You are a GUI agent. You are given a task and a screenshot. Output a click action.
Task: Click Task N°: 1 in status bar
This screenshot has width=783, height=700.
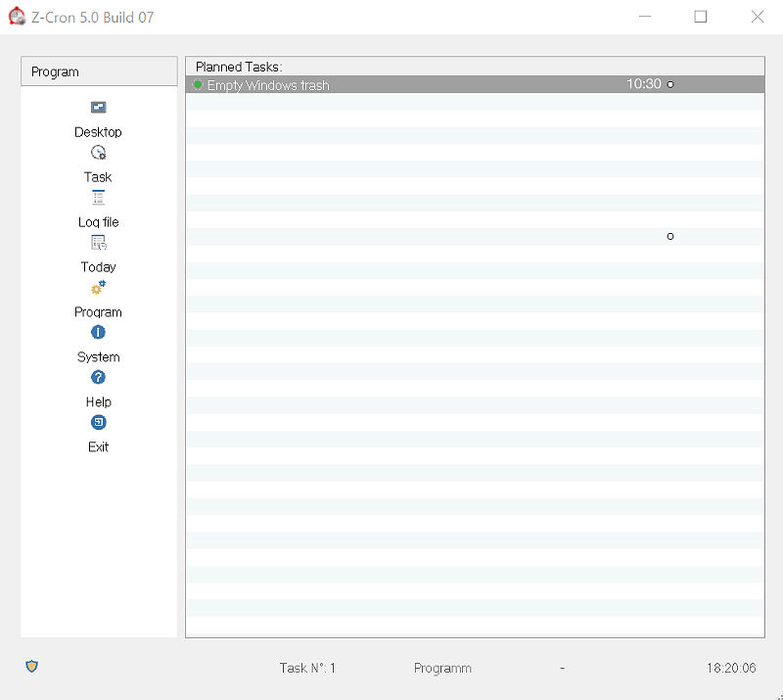307,668
